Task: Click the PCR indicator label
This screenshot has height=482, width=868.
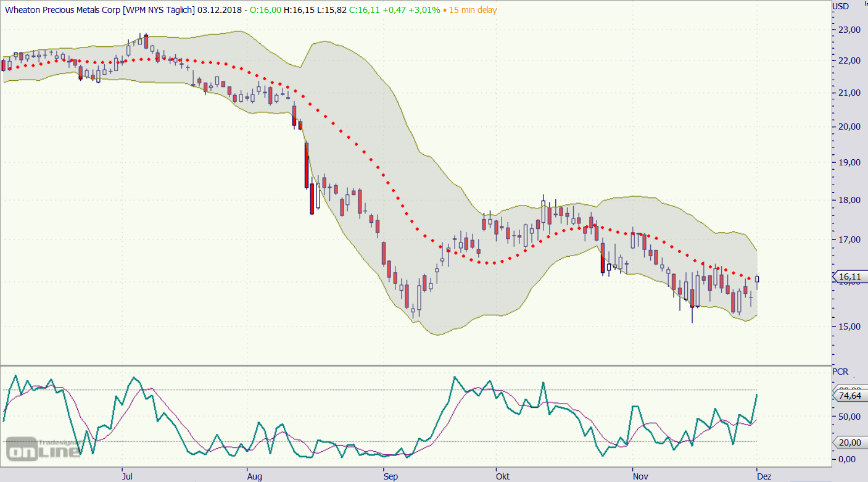Action: tap(840, 372)
